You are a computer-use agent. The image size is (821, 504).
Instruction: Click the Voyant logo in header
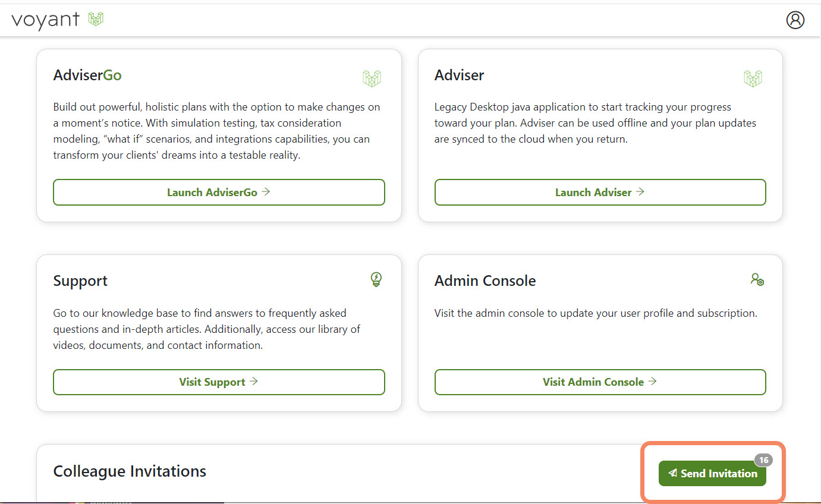[58, 20]
